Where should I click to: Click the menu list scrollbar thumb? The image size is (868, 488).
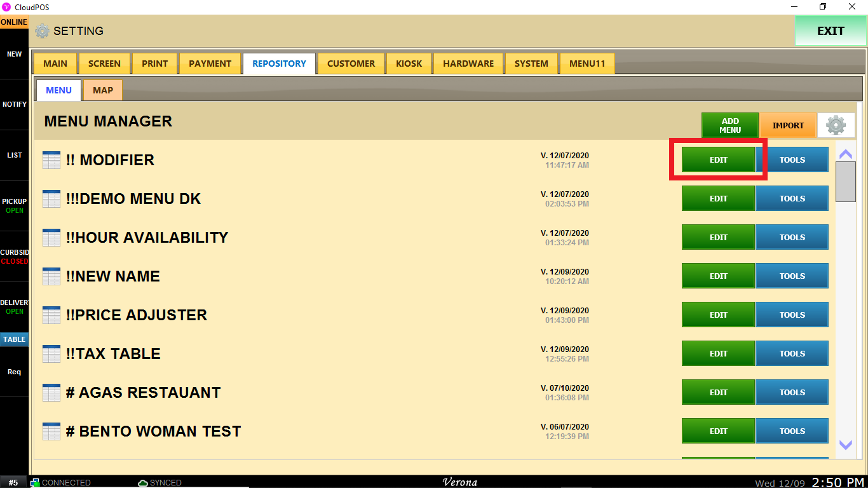(x=845, y=182)
